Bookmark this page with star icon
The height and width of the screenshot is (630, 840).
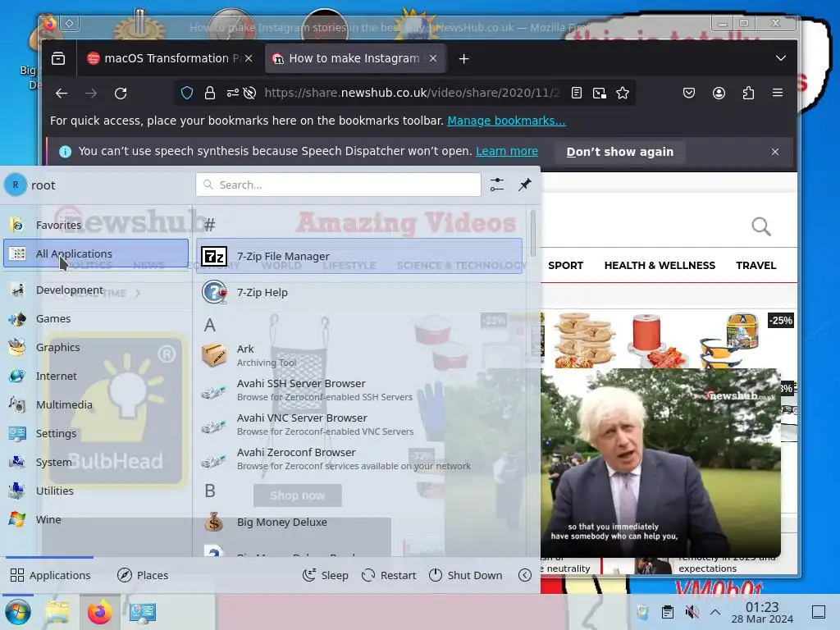[x=623, y=94]
